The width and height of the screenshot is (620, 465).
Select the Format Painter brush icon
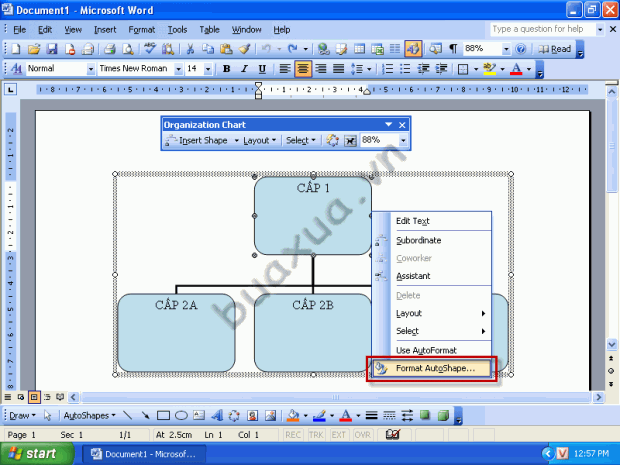[x=244, y=49]
